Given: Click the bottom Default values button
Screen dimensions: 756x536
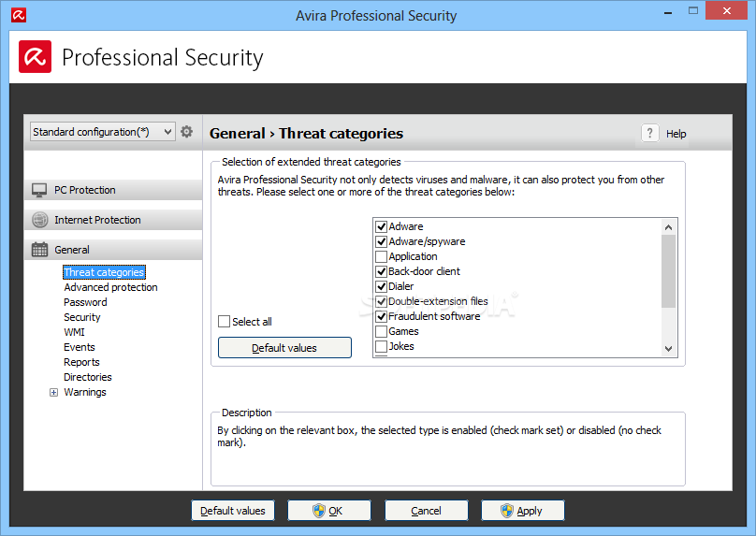Looking at the screenshot, I should (x=233, y=511).
